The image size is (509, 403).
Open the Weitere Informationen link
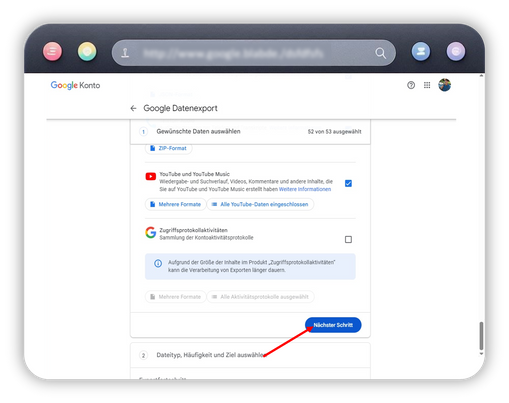tap(305, 189)
